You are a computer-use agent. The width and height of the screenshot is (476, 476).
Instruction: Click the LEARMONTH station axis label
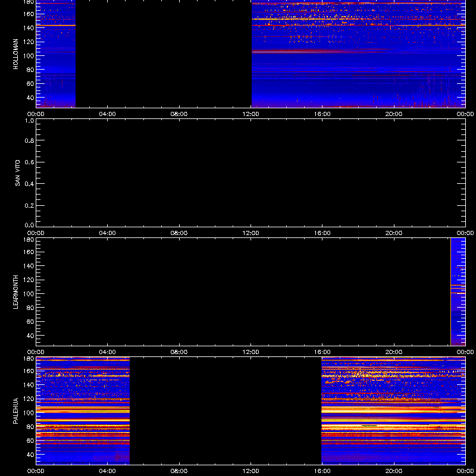pos(15,292)
